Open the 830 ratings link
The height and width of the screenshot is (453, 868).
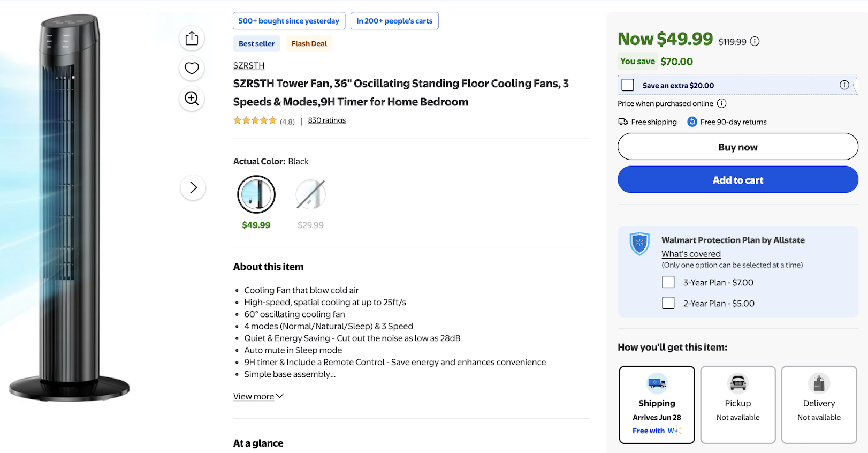[327, 120]
